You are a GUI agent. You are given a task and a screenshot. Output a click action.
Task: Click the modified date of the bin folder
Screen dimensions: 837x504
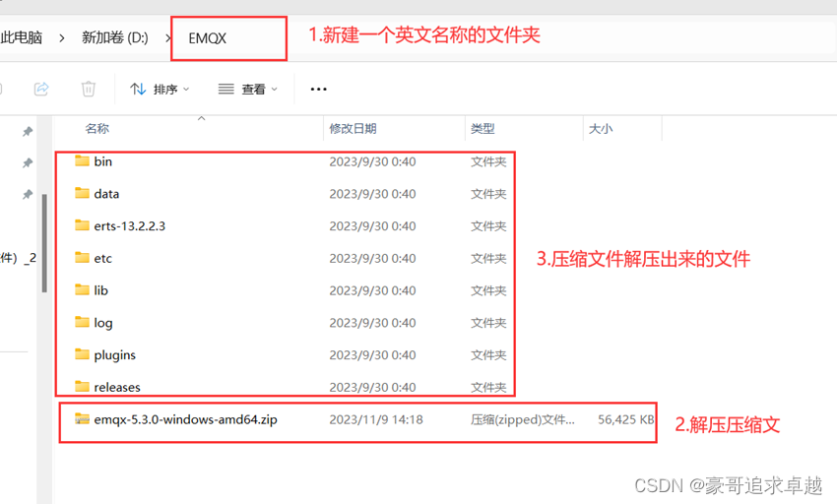[372, 161]
